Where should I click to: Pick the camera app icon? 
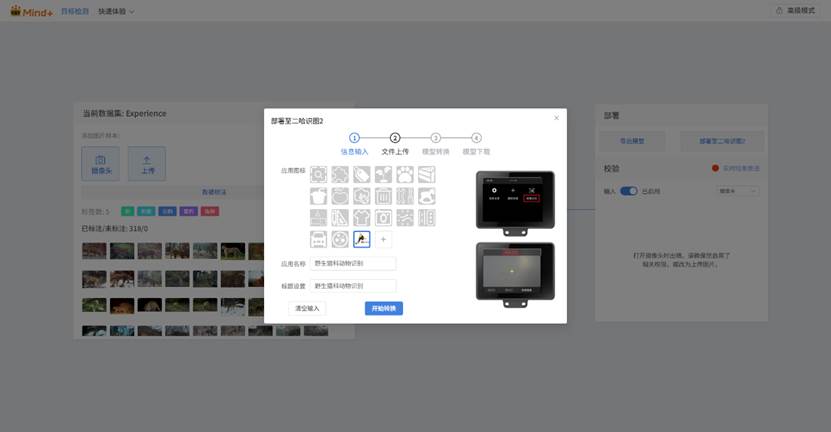383,218
